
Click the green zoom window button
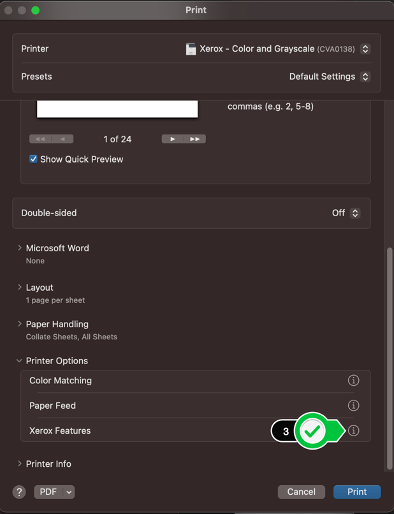pos(35,10)
